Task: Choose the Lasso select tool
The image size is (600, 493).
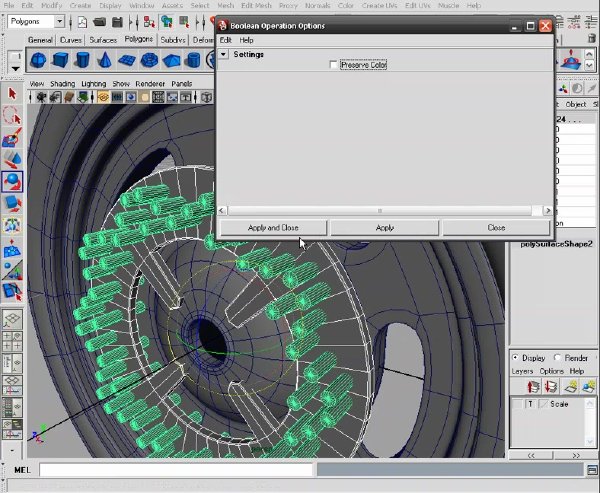Action: click(x=12, y=115)
